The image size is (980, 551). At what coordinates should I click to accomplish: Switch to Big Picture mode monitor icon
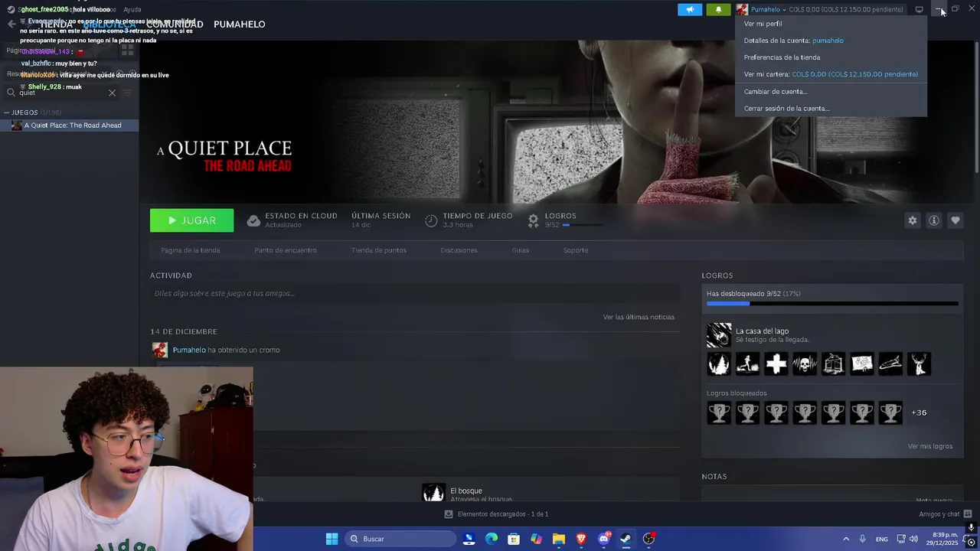pyautogui.click(x=919, y=9)
